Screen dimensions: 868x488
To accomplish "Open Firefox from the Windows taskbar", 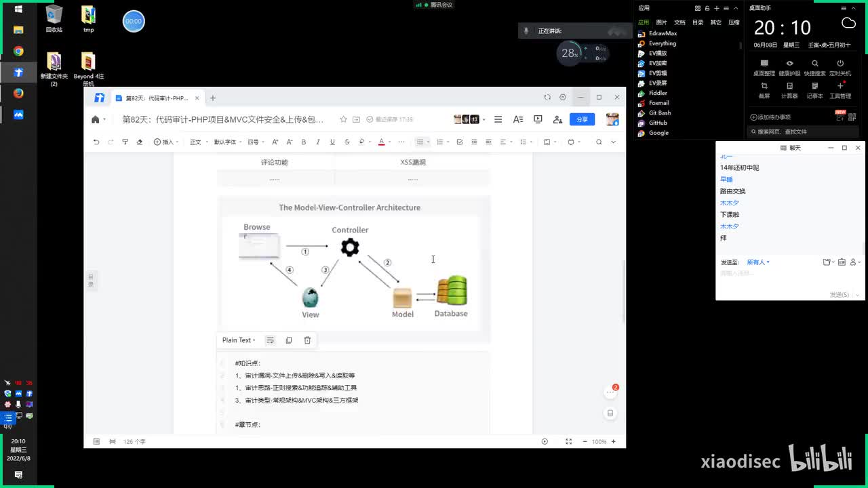I will click(x=18, y=94).
